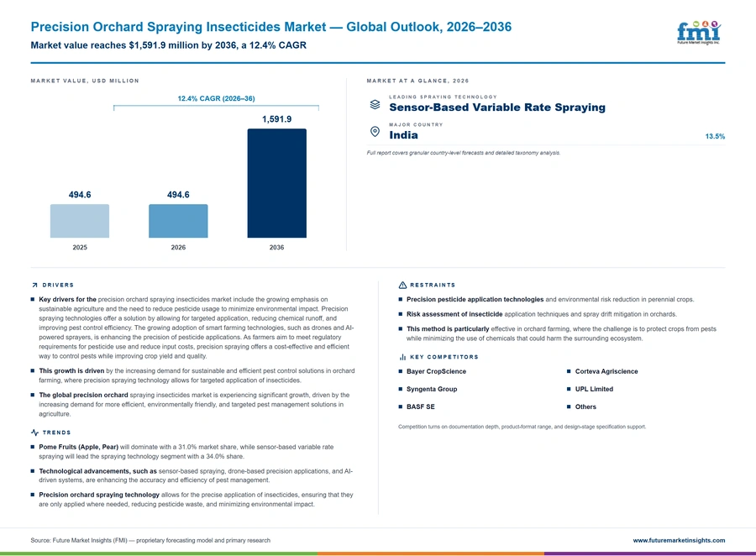Click 'Technological advancements, such as' bullet
Viewport: 756px width, 556px height.
[x=193, y=475]
